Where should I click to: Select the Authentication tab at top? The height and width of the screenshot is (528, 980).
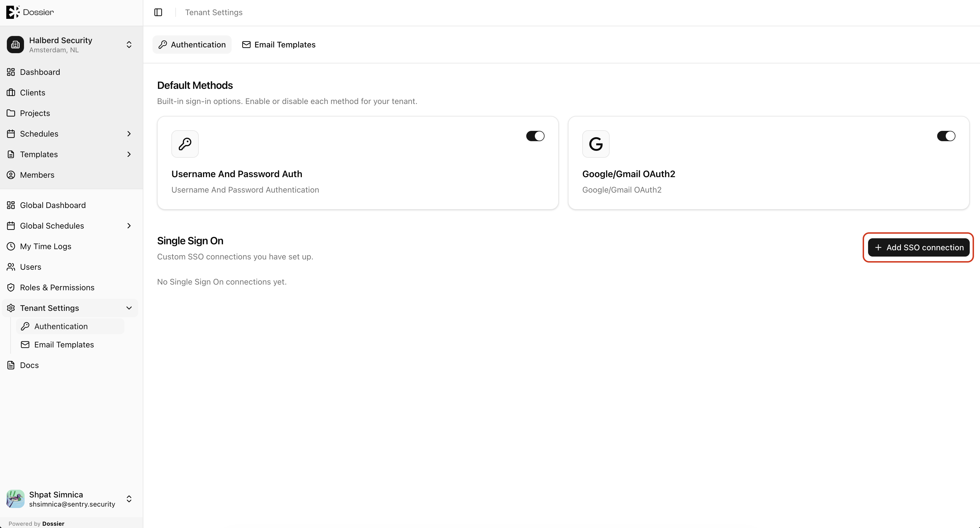pos(192,45)
